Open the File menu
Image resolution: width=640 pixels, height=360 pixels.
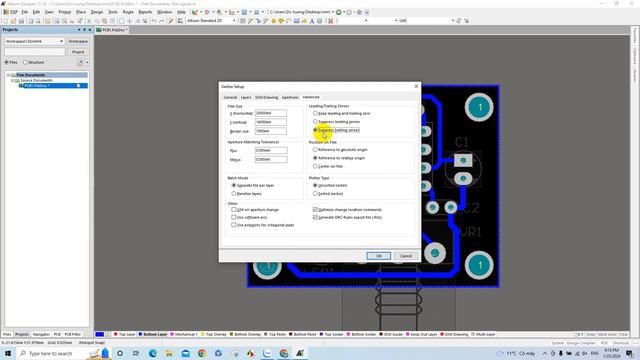click(24, 12)
